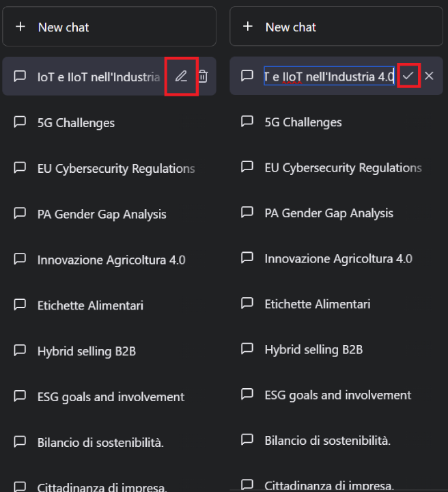448x492 pixels.
Task: Click the plus icon in right New chat
Action: click(x=248, y=27)
